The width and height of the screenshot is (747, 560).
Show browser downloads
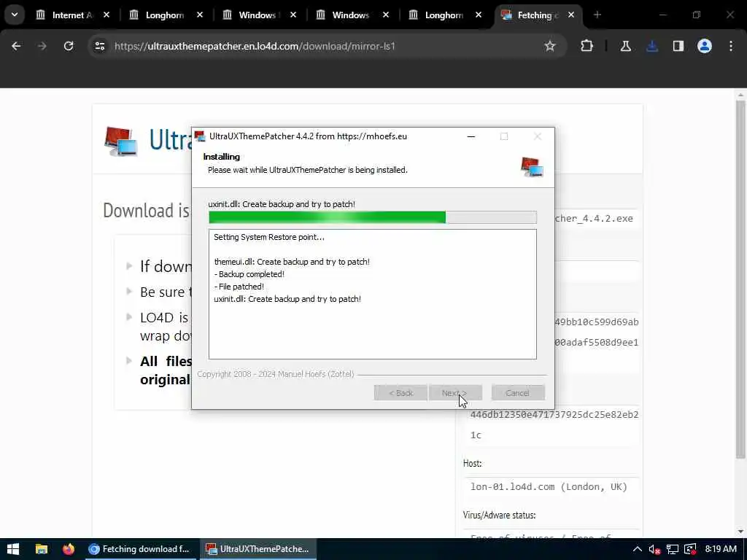click(652, 46)
